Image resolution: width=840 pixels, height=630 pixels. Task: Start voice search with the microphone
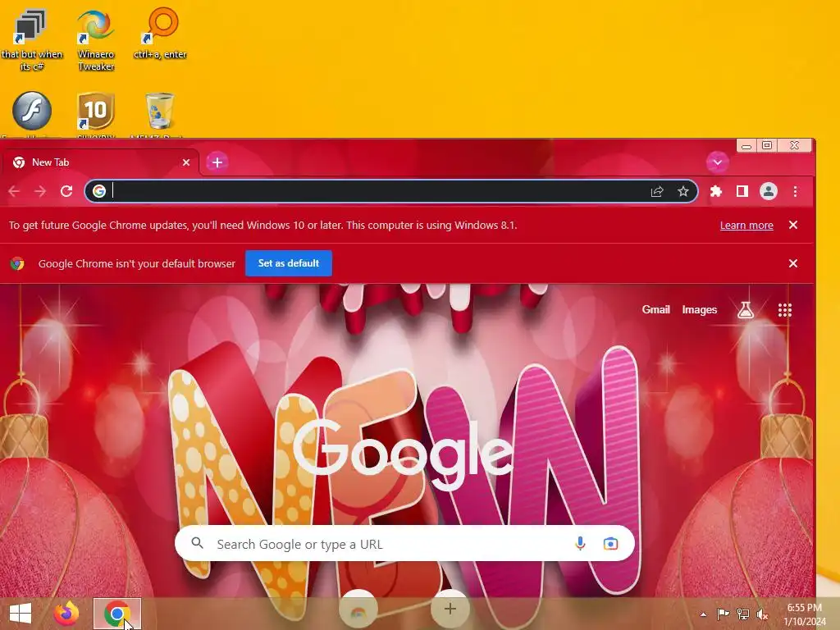coord(580,544)
